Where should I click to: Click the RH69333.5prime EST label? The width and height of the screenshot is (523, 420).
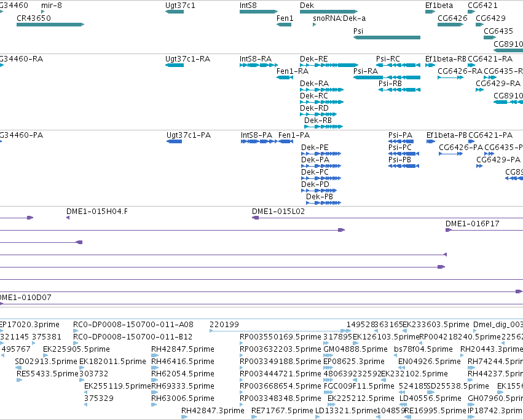pyautogui.click(x=183, y=386)
